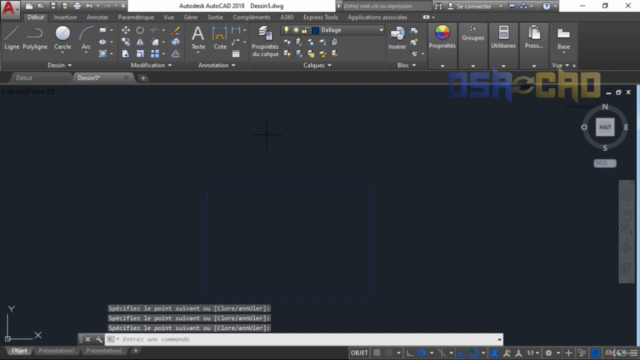The height and width of the screenshot is (360, 640).
Task: Click the keyword search field in title bar
Action: pos(386,6)
